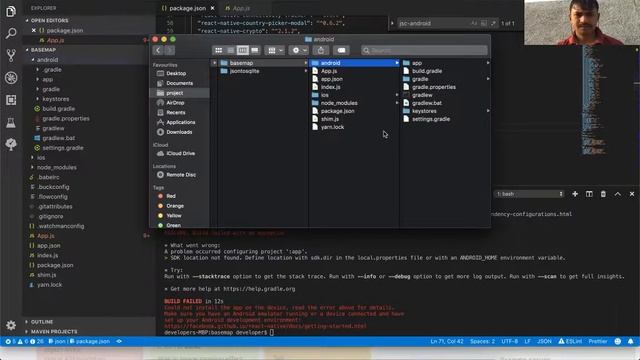Expand the ios folder in the Explorer
The height and width of the screenshot is (360, 640).
click(33, 158)
